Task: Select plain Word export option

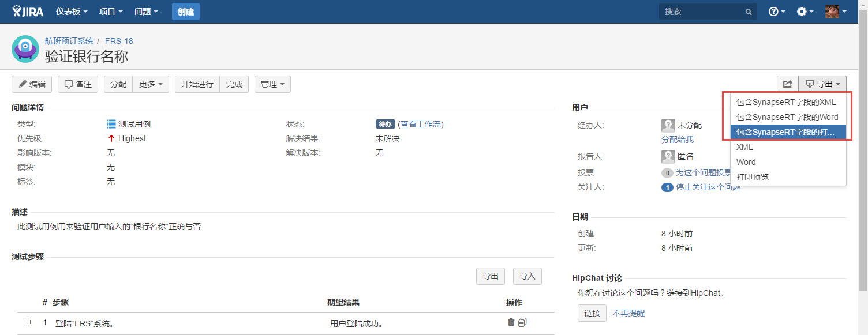Action: pyautogui.click(x=788, y=162)
